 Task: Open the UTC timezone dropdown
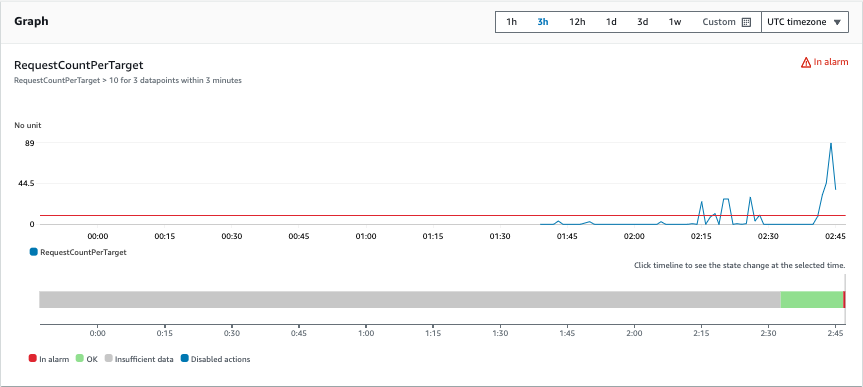(805, 22)
